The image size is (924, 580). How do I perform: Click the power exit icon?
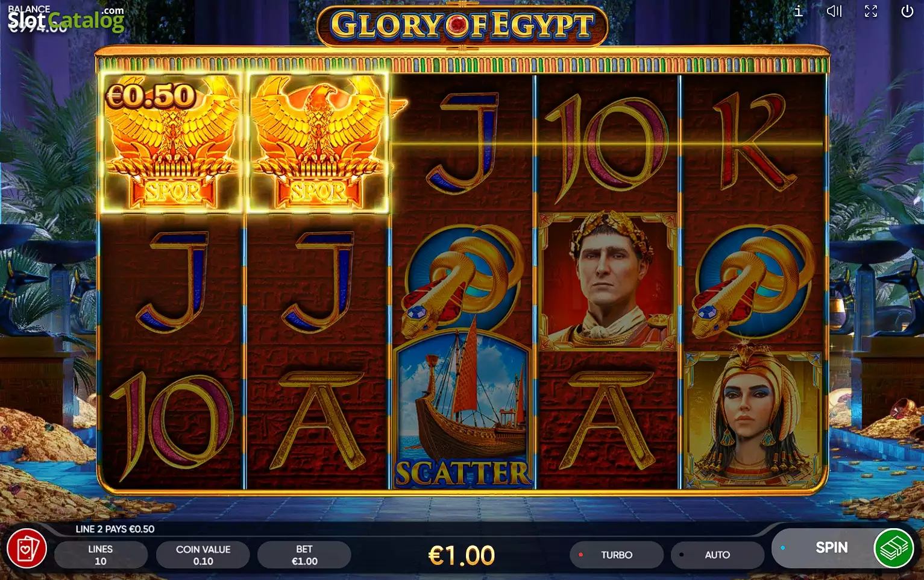click(907, 11)
